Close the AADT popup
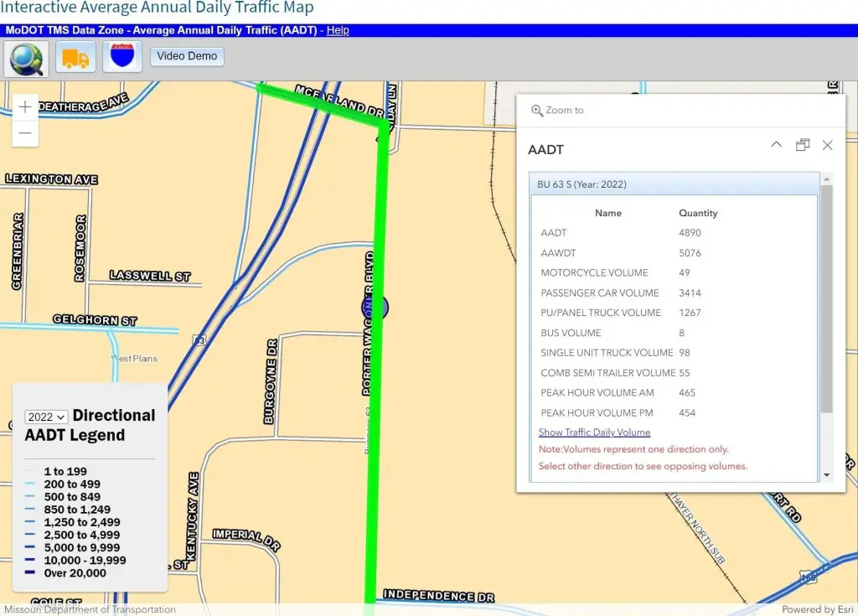858x616 pixels. click(x=827, y=144)
